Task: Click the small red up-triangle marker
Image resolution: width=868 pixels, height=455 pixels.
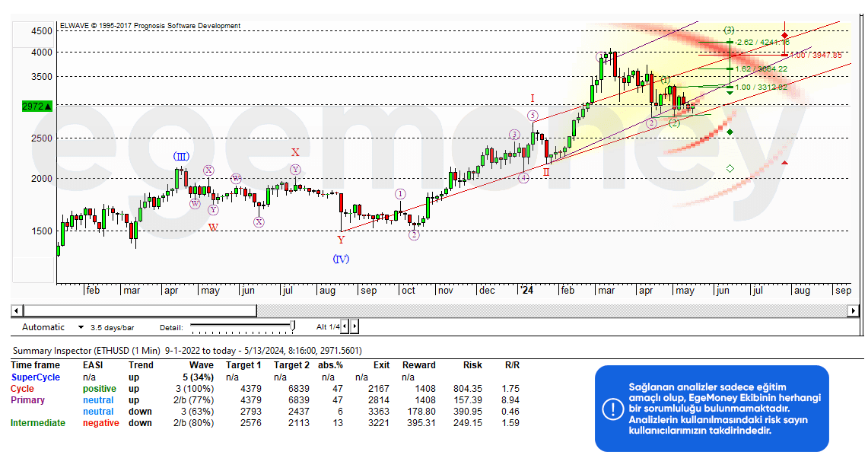Action: (x=784, y=162)
